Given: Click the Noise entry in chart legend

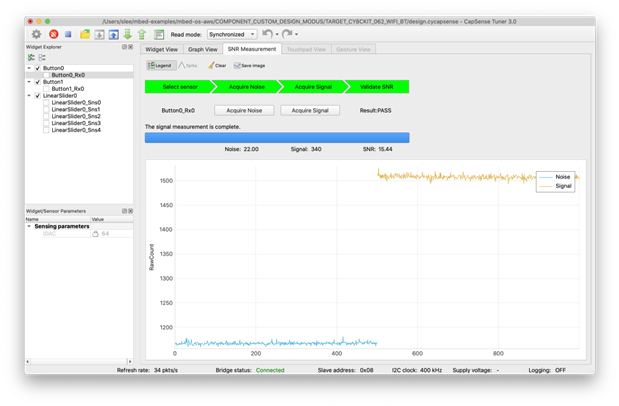Looking at the screenshot, I should (555, 177).
